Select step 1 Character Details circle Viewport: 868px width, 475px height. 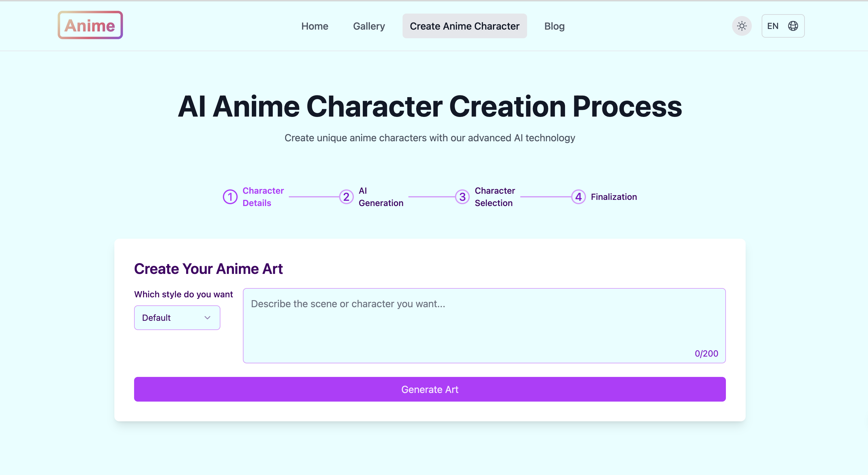[x=230, y=196]
